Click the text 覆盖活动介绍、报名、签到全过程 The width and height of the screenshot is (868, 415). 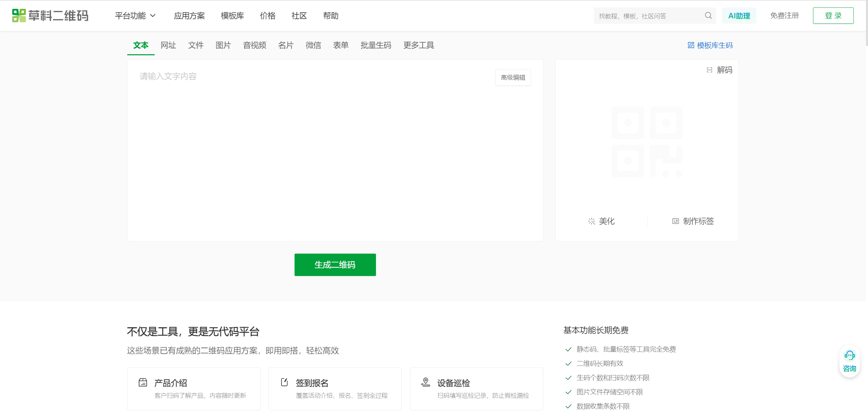(342, 395)
